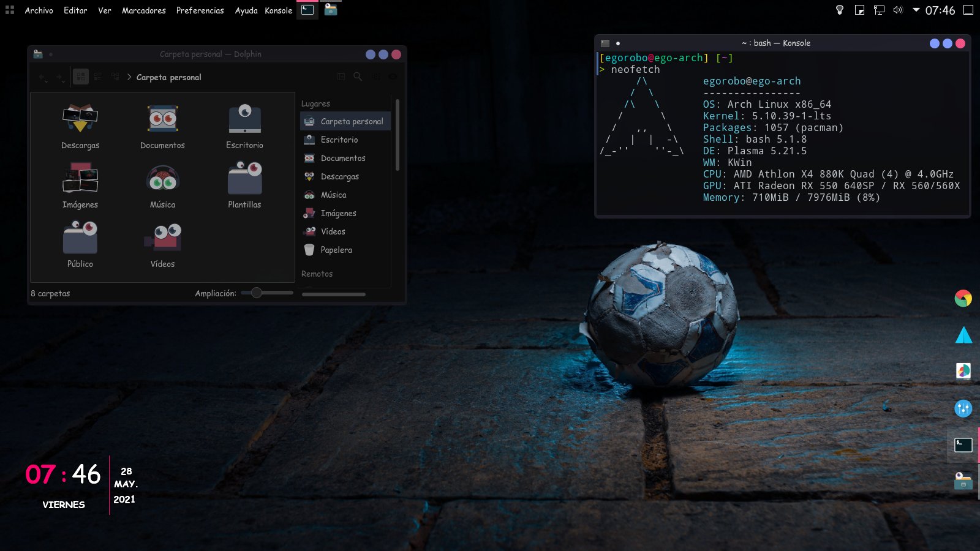
Task: Go to Escritorio in Lugares sidebar
Action: (x=339, y=140)
